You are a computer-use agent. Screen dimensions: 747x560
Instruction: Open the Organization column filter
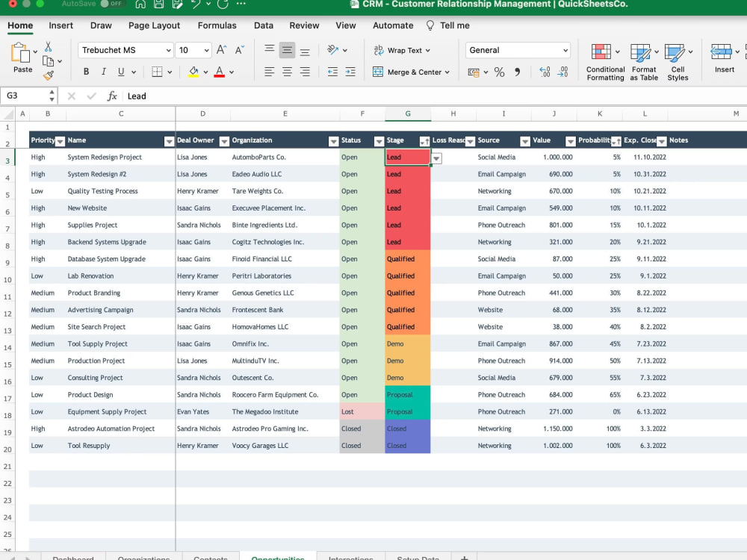tap(333, 141)
